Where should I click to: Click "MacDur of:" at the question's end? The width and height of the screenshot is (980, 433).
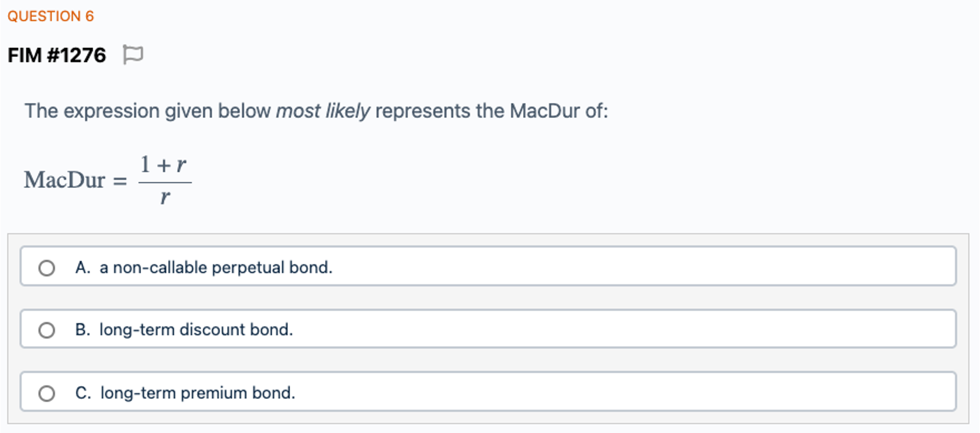tap(559, 111)
